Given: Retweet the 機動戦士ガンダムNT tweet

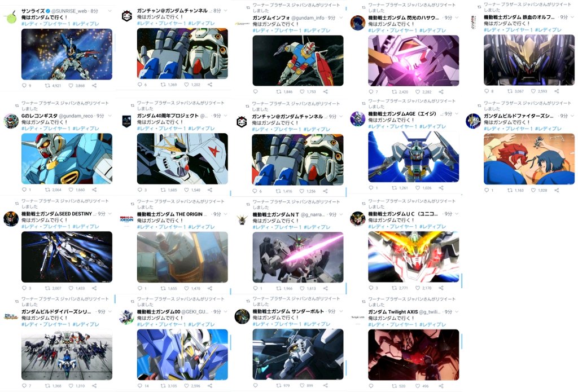Looking at the screenshot, I should (x=279, y=288).
